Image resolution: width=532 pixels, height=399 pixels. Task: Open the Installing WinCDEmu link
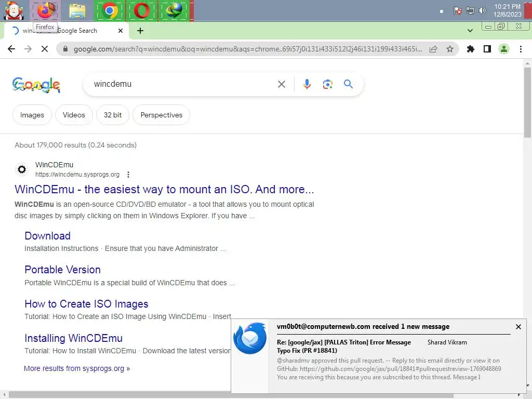[73, 338]
